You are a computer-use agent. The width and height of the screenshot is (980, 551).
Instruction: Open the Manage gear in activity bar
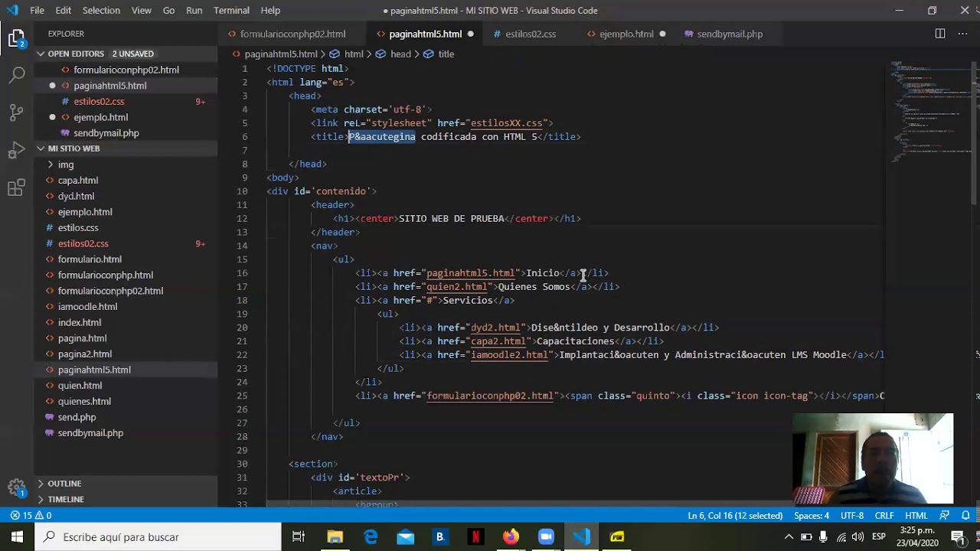point(17,487)
